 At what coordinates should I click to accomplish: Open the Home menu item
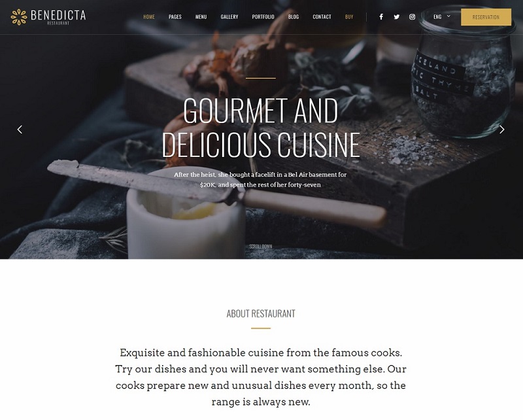click(x=149, y=17)
